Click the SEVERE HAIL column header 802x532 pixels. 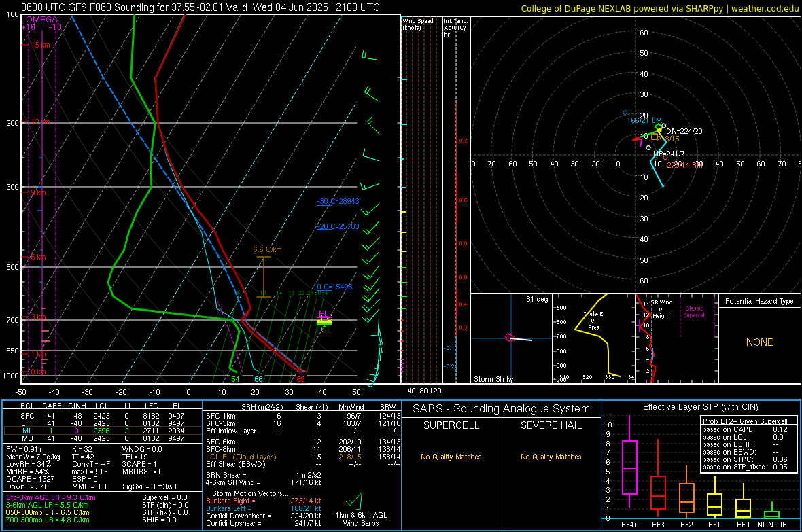[551, 425]
